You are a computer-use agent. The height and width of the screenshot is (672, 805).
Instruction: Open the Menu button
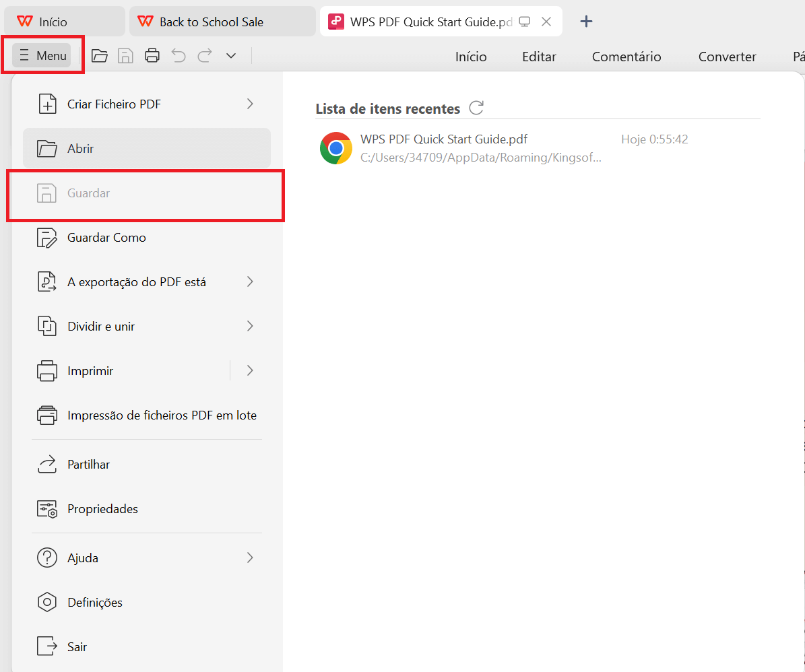point(42,55)
